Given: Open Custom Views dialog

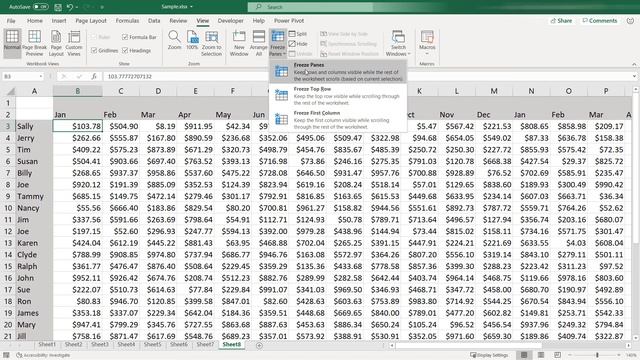Looking at the screenshot, I should point(74,42).
